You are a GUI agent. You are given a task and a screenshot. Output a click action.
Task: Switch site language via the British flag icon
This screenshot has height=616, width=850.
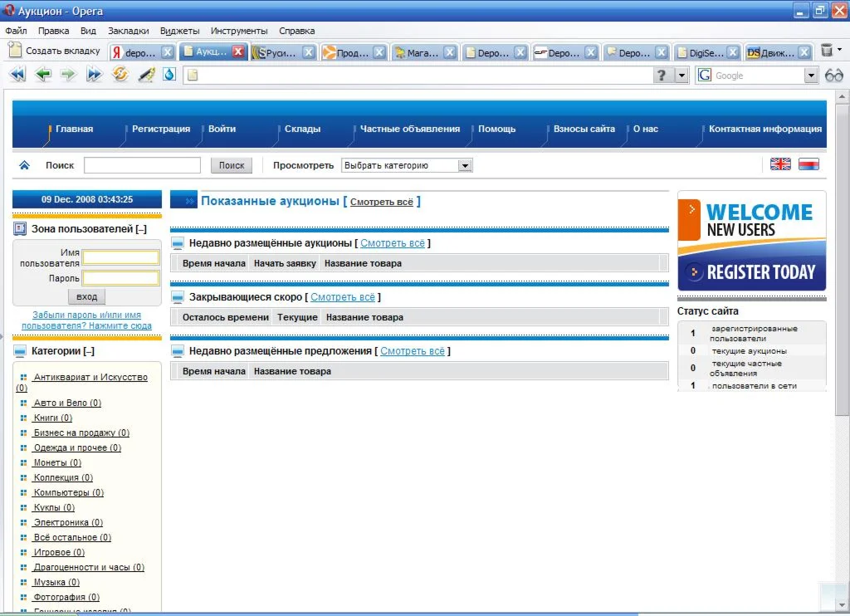779,164
